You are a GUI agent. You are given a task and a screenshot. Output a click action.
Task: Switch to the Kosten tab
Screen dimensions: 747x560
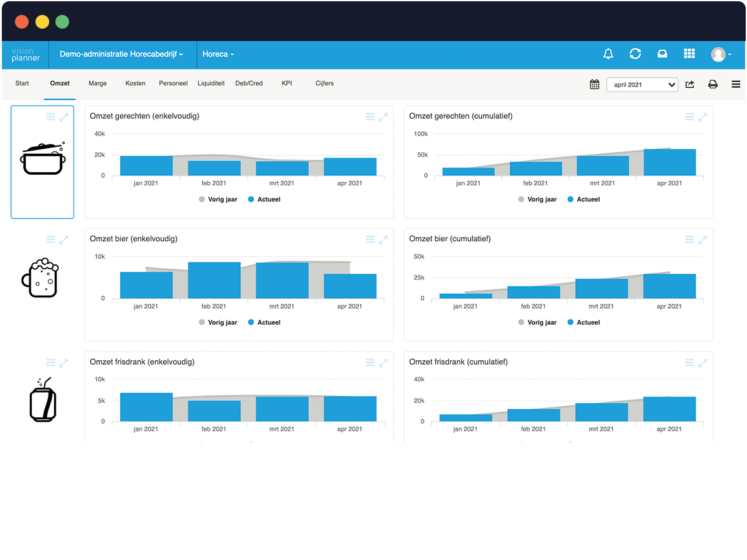click(136, 83)
